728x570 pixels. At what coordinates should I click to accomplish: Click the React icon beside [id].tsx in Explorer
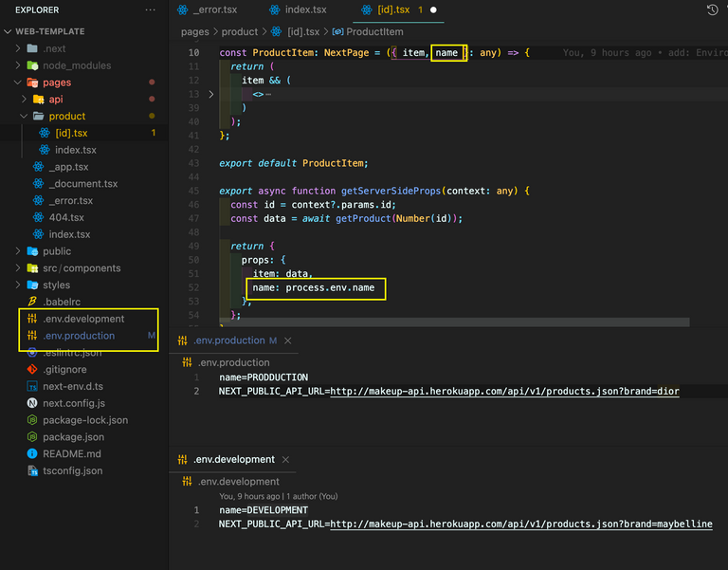pos(45,133)
